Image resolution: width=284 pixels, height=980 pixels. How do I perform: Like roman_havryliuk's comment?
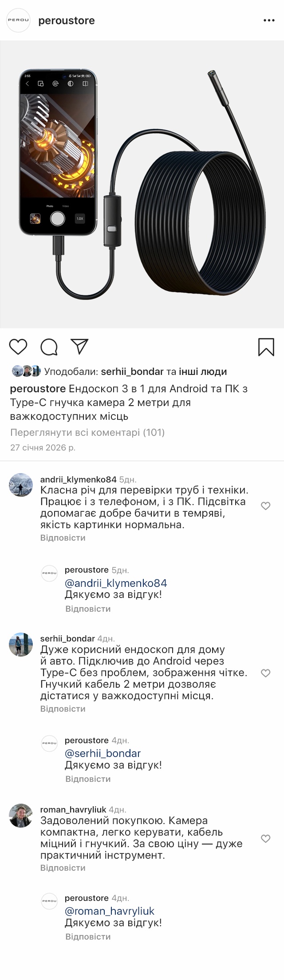[265, 839]
